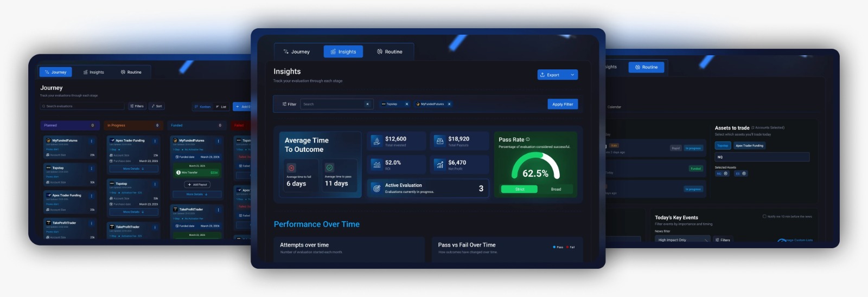The width and height of the screenshot is (868, 297).
Task: Select Strict pass rate mode
Action: point(519,189)
